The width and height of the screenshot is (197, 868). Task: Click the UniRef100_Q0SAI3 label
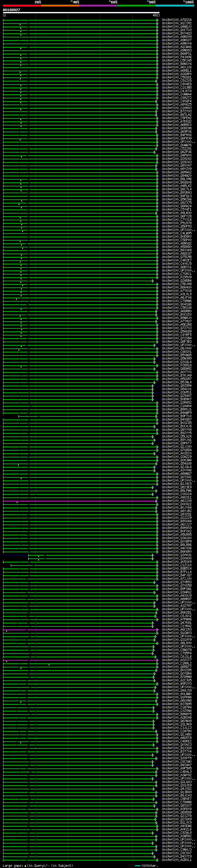coord(177,745)
